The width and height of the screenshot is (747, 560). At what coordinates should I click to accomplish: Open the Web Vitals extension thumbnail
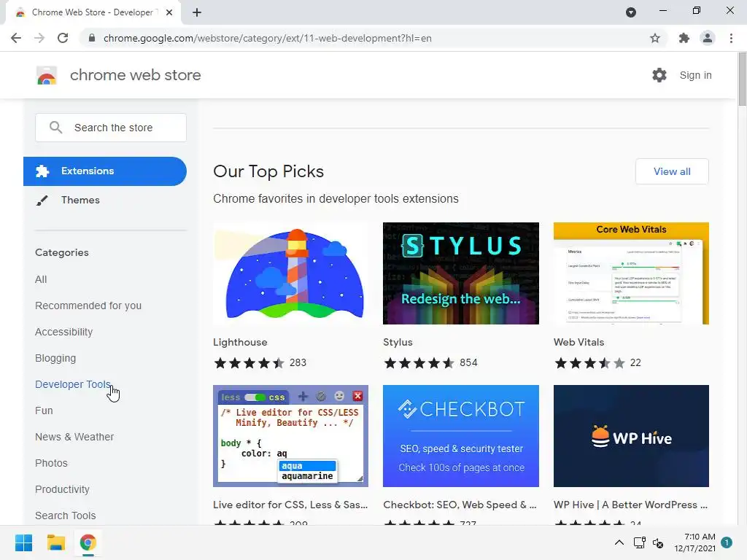tap(631, 273)
